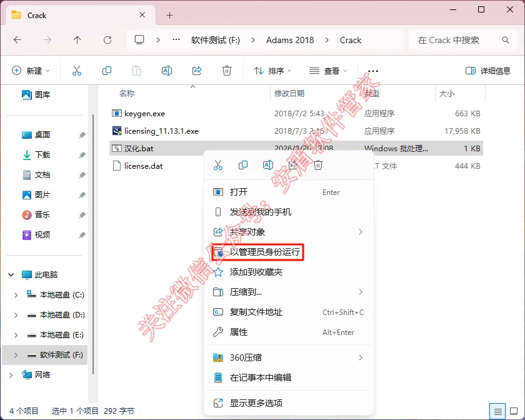The image size is (525, 420).
Task: Open 文档 in the sidebar
Action: point(42,175)
